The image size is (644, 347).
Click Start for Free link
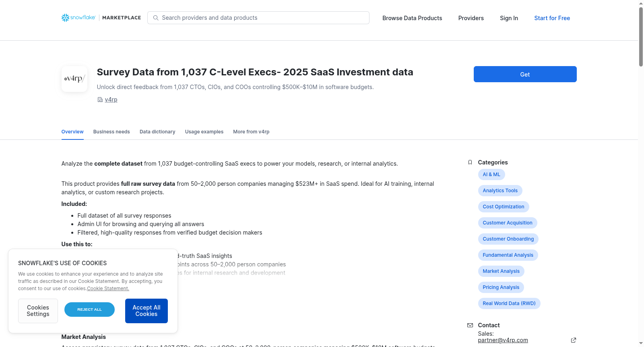coord(552,18)
